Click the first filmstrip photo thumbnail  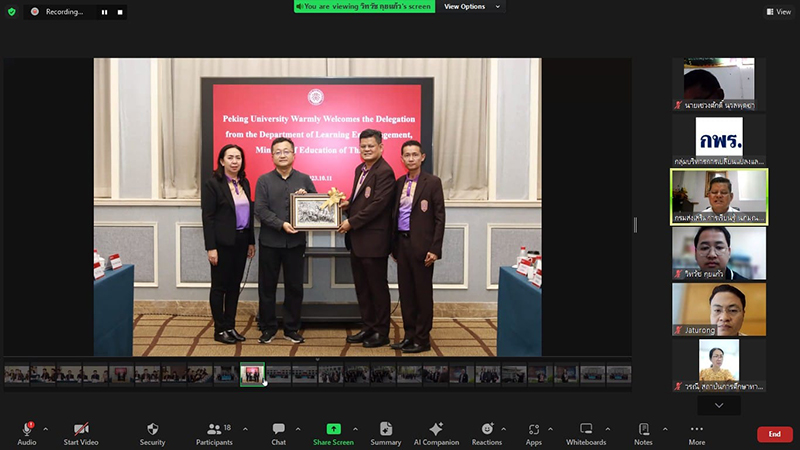pyautogui.click(x=17, y=374)
